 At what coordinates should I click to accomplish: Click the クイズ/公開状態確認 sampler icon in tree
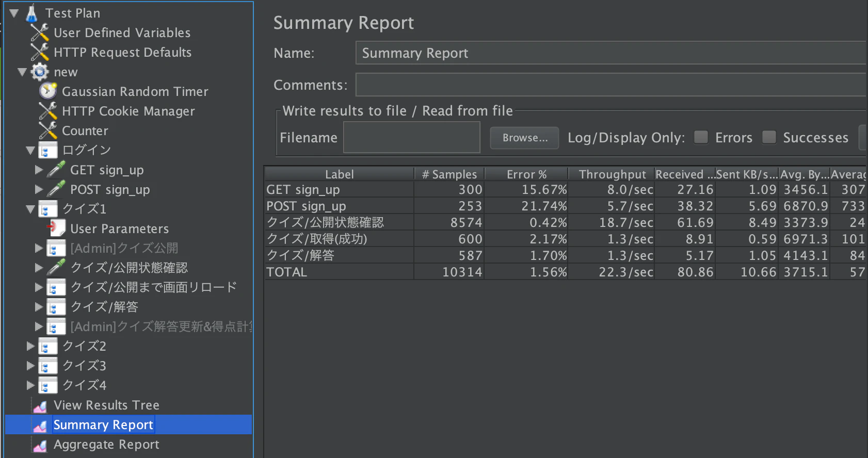(56, 268)
